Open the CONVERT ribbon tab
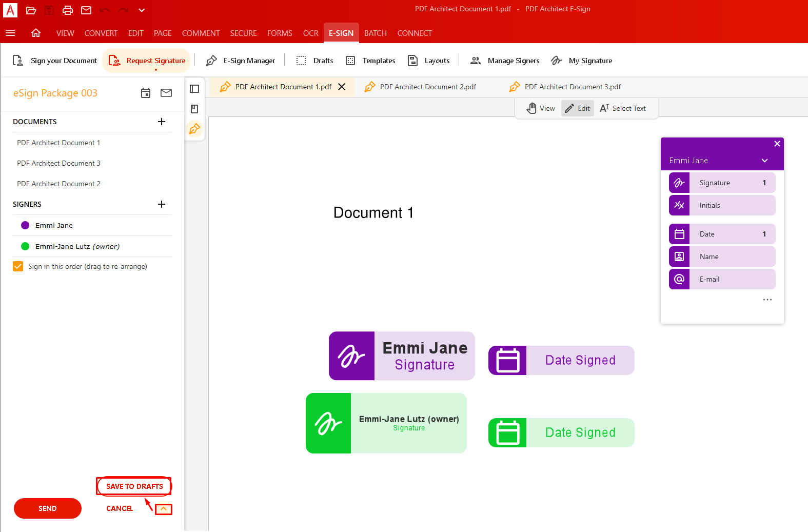Image resolution: width=808 pixels, height=532 pixels. 101,33
